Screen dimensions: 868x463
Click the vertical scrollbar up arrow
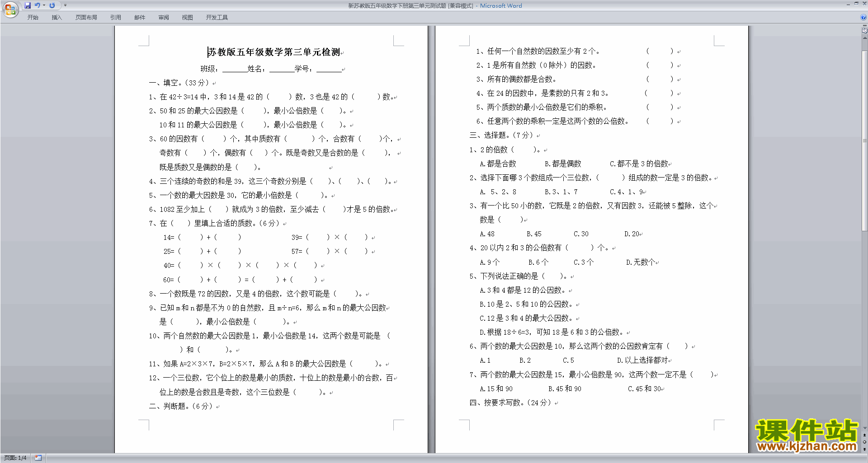click(x=865, y=38)
